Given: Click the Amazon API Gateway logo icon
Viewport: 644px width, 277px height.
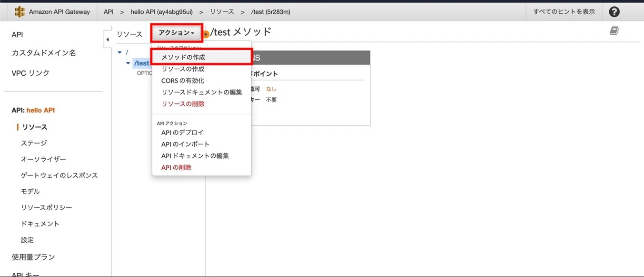Looking at the screenshot, I should point(20,12).
